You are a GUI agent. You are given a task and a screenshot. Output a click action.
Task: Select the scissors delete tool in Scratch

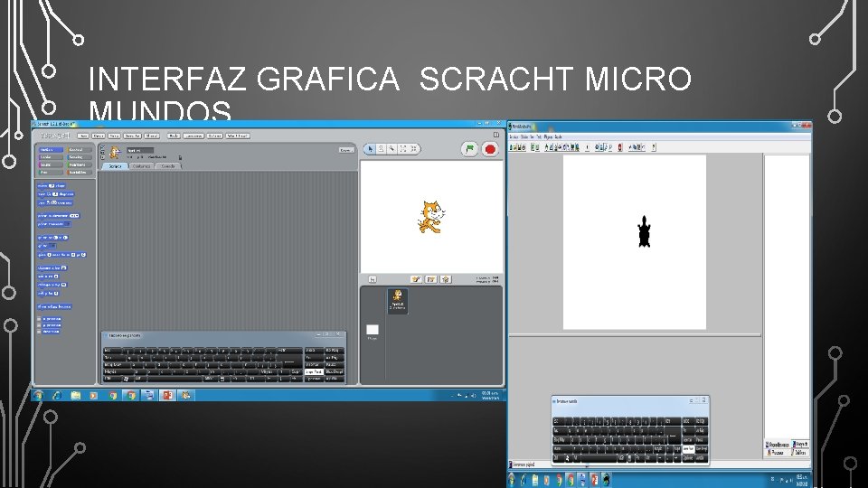tap(392, 149)
